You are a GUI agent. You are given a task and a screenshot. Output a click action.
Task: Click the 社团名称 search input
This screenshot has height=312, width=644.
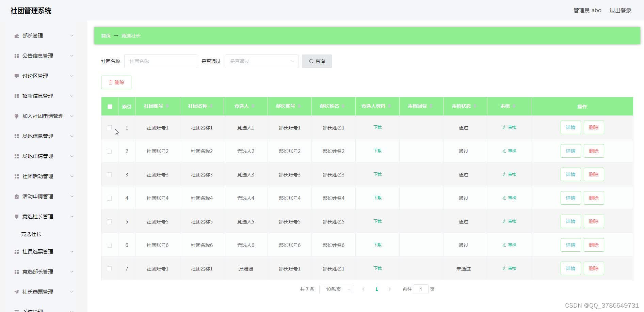(x=161, y=61)
